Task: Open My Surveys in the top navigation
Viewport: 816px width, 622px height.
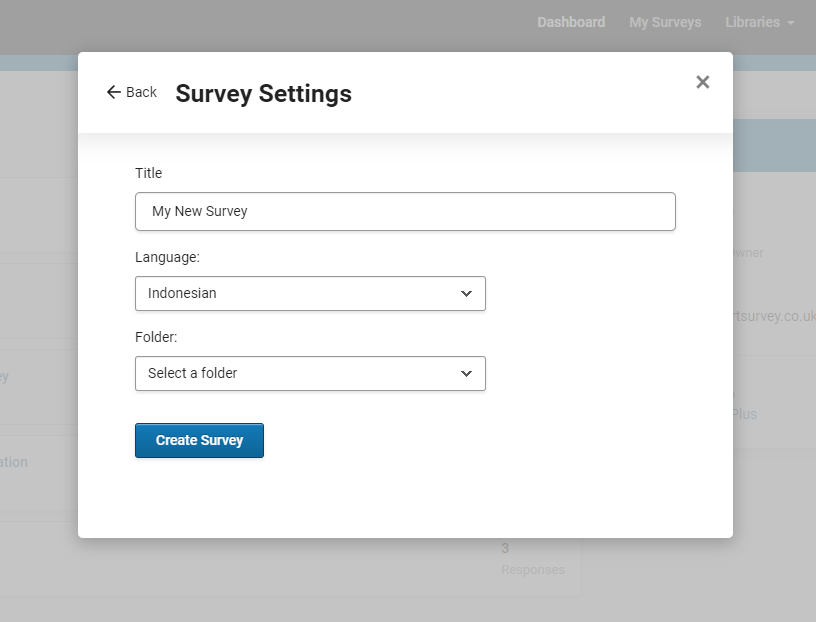Action: click(x=665, y=22)
